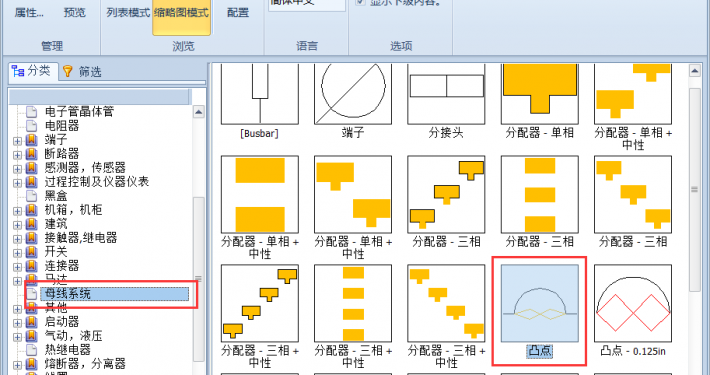Select the highlighted 凸点 symbol
Viewport: 710px width, 375px height.
(539, 303)
